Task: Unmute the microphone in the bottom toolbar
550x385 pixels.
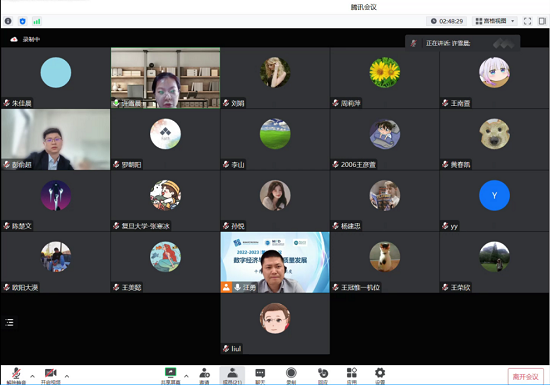Action: (x=16, y=376)
